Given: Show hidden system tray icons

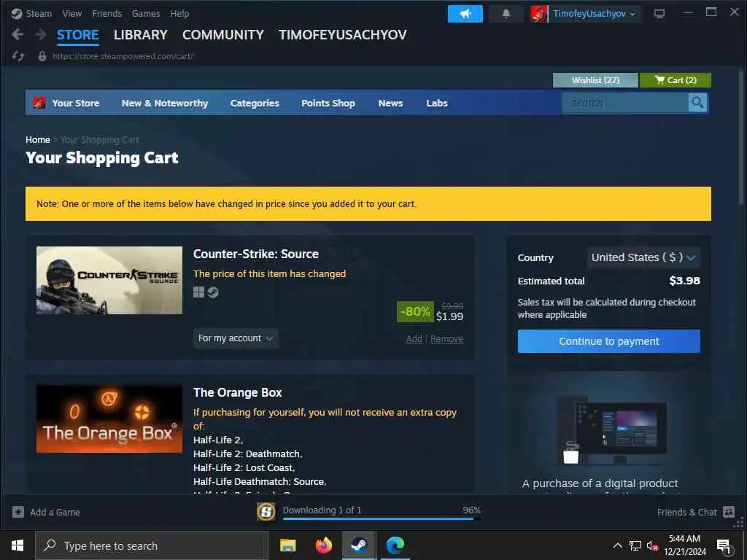Looking at the screenshot, I should coord(617,545).
